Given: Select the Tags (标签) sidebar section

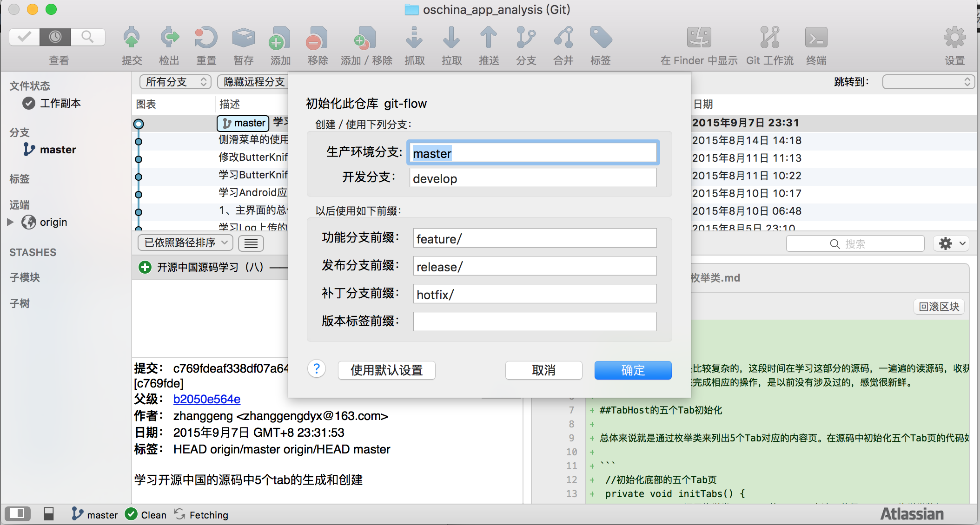Looking at the screenshot, I should 20,179.
